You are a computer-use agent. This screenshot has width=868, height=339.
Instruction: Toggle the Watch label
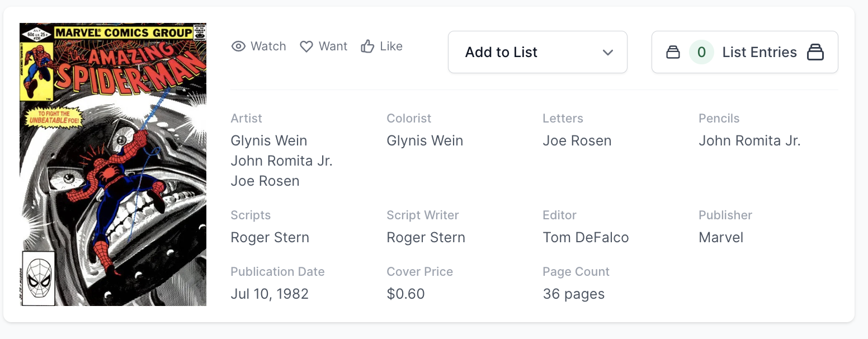[x=268, y=46]
